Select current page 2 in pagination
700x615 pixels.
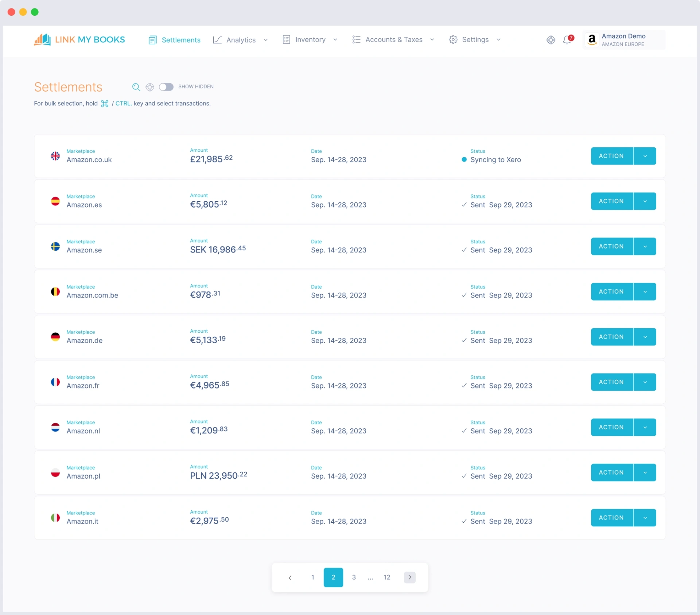tap(333, 578)
